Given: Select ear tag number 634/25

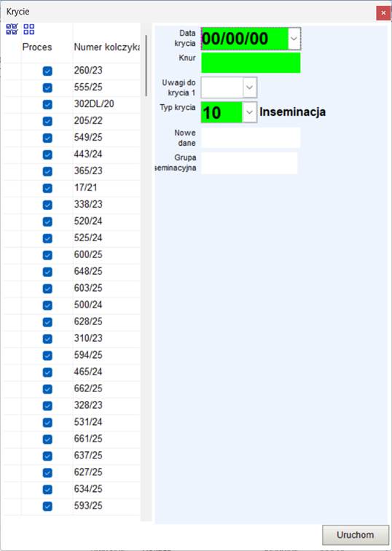Looking at the screenshot, I should click(88, 489).
